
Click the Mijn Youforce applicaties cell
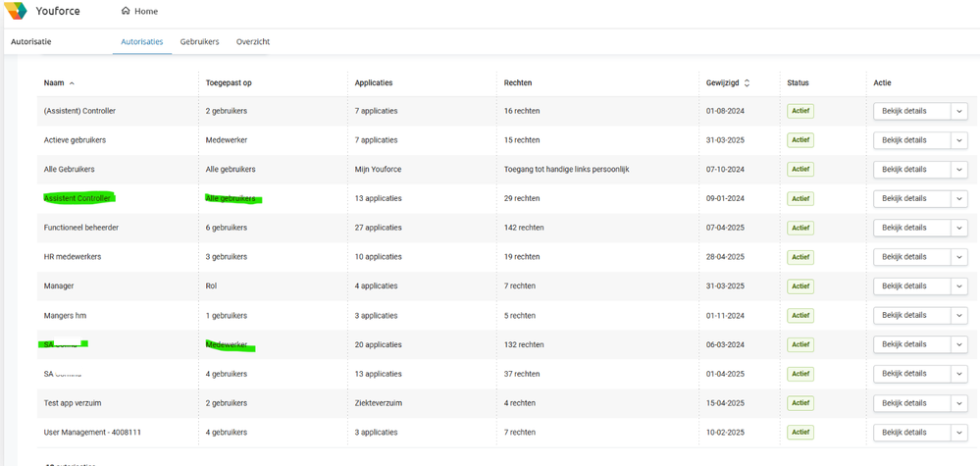[x=377, y=170]
